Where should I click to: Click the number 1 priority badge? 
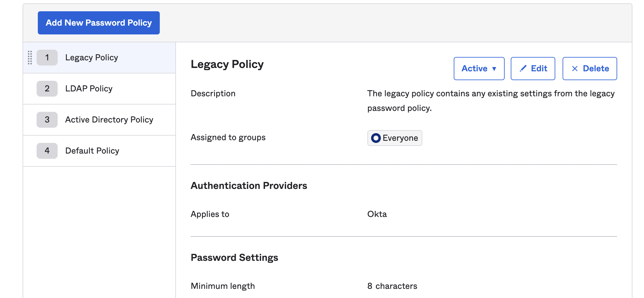(x=47, y=58)
